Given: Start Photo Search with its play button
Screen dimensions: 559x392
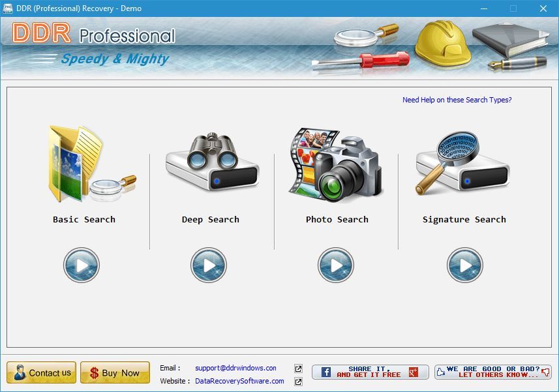Looking at the screenshot, I should 336,265.
